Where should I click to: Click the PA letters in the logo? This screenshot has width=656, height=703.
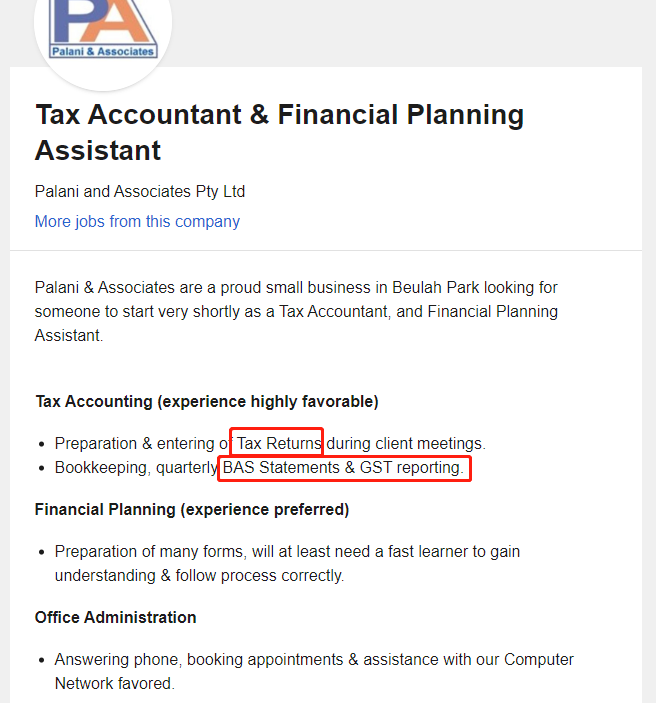(x=103, y=21)
